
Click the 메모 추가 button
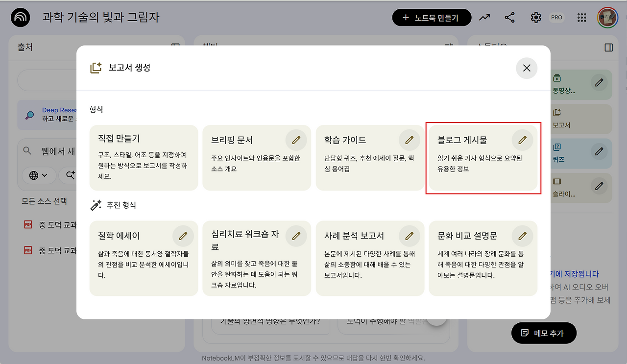544,333
